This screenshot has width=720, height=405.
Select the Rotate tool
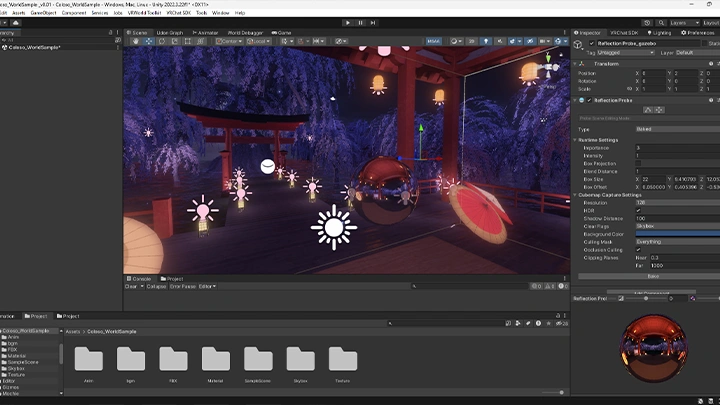coord(162,41)
